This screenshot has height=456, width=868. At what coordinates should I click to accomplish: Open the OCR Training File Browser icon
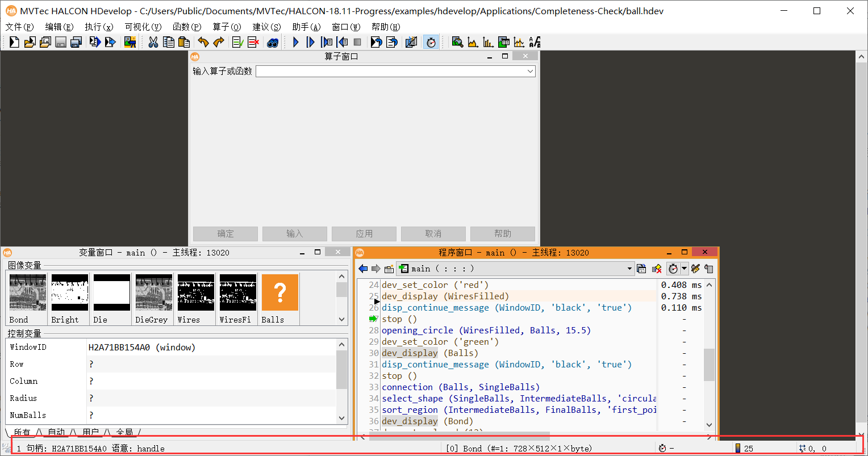(x=535, y=42)
